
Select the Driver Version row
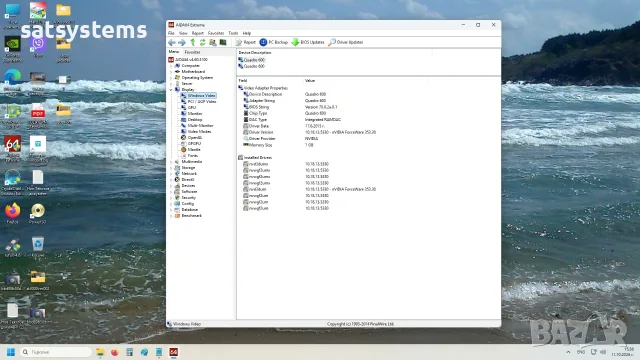click(309, 132)
